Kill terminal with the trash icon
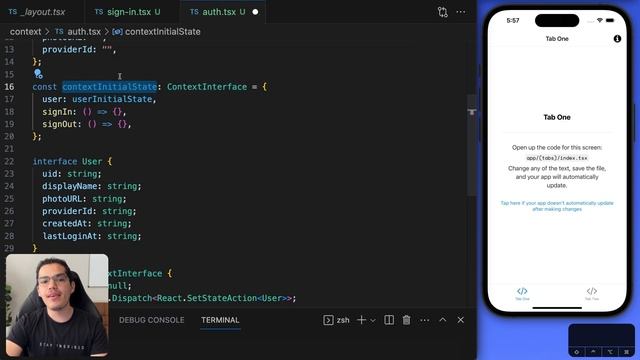This screenshot has height=360, width=640. (407, 320)
